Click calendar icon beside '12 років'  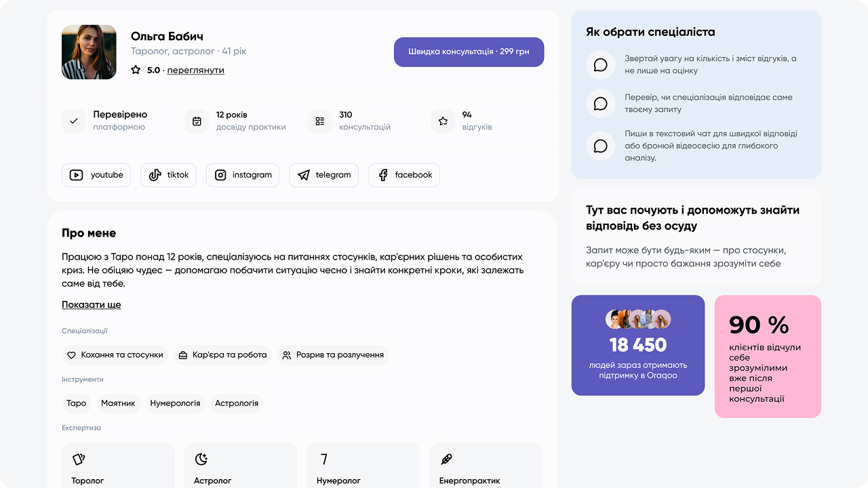point(197,121)
